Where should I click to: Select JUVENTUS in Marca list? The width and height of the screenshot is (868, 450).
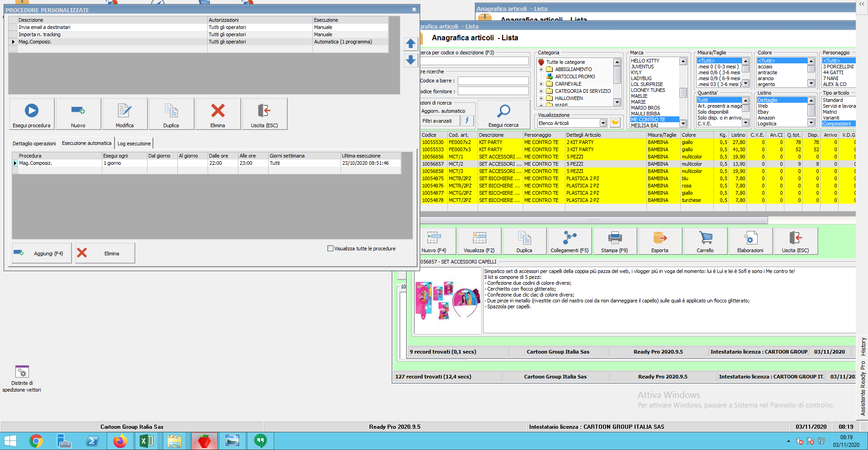642,67
